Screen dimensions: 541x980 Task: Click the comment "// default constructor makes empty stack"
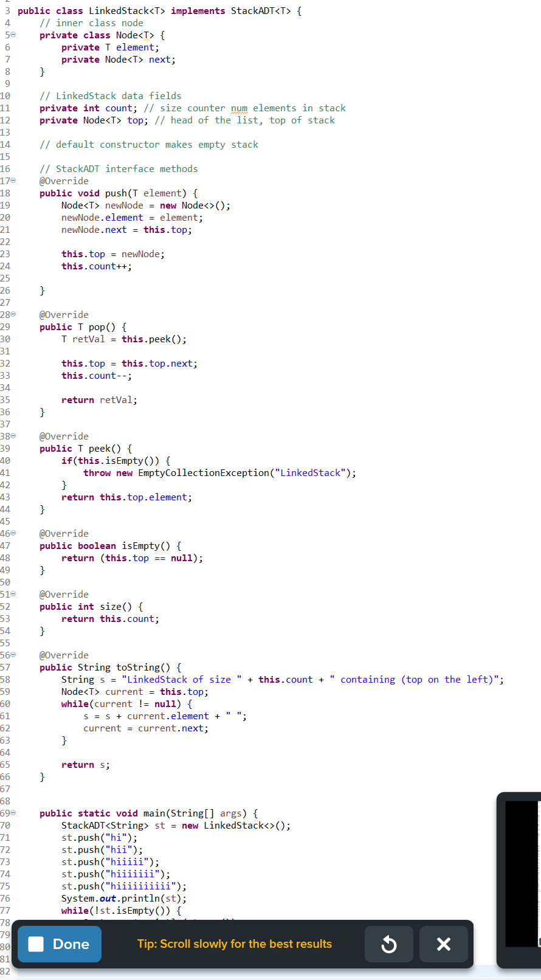tap(149, 145)
